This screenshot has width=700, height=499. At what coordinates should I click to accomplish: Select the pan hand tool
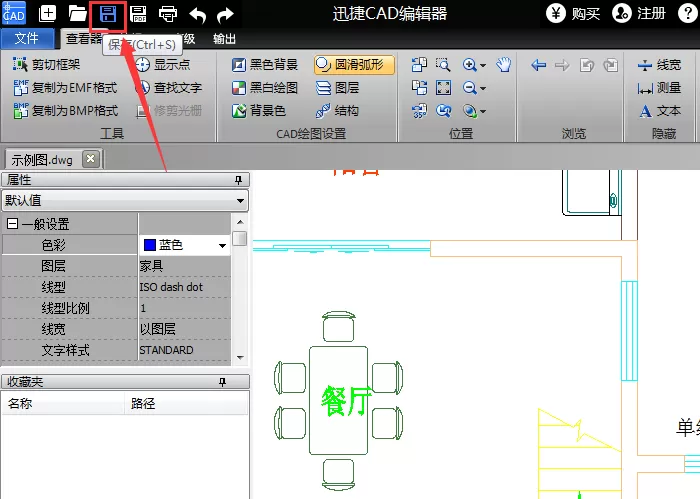504,65
